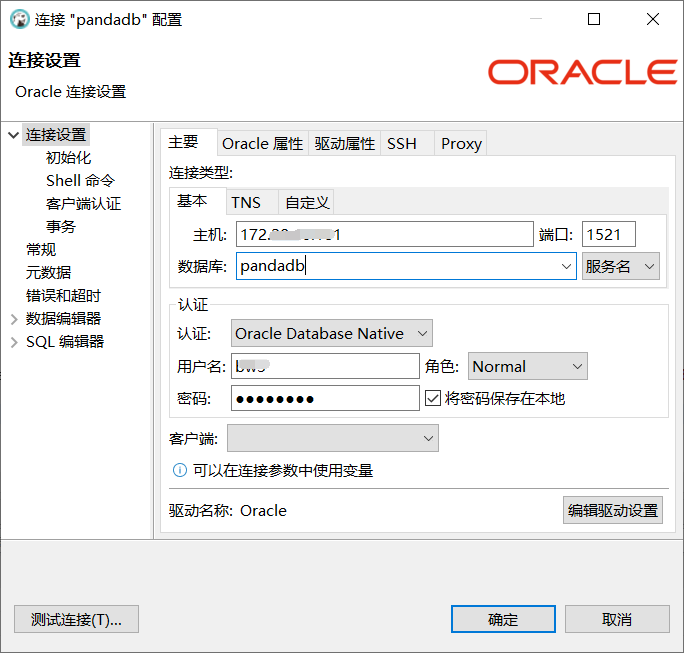Close the connection configuration dialog
684x653 pixels.
click(653, 19)
